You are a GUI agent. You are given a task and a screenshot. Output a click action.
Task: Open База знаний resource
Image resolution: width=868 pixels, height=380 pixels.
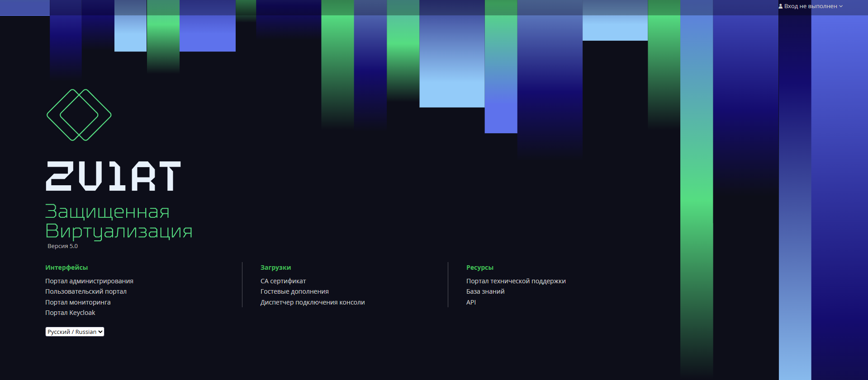coord(485,291)
